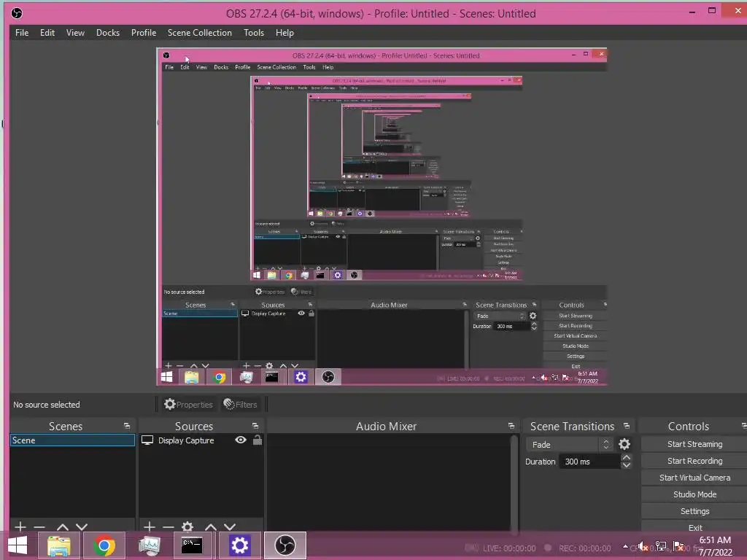Pop out the Scene Transitions dock
The image size is (747, 560).
click(x=627, y=426)
